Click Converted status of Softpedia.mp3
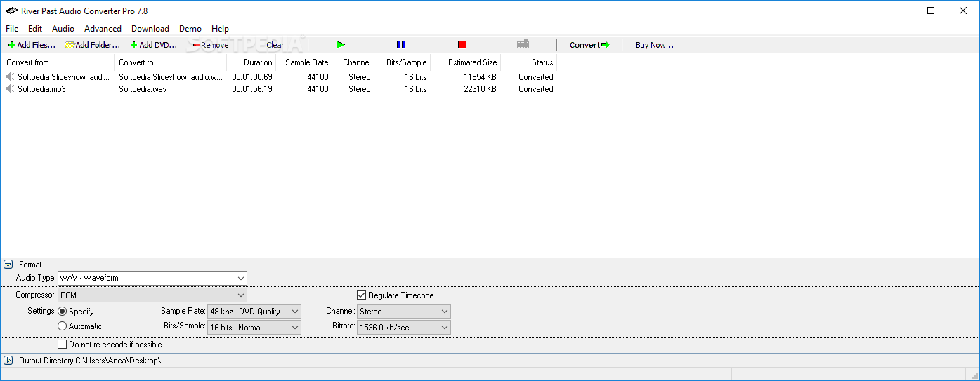 click(x=536, y=89)
